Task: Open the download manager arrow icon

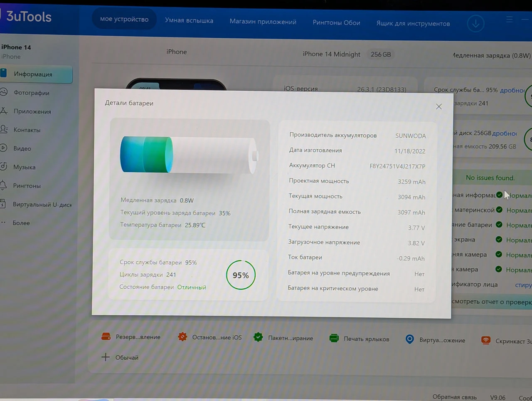Action: pos(476,23)
